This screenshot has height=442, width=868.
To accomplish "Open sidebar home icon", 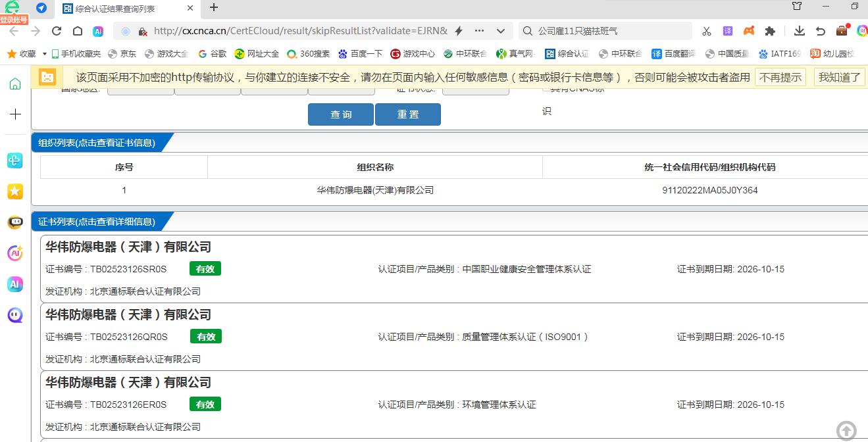I will [15, 84].
